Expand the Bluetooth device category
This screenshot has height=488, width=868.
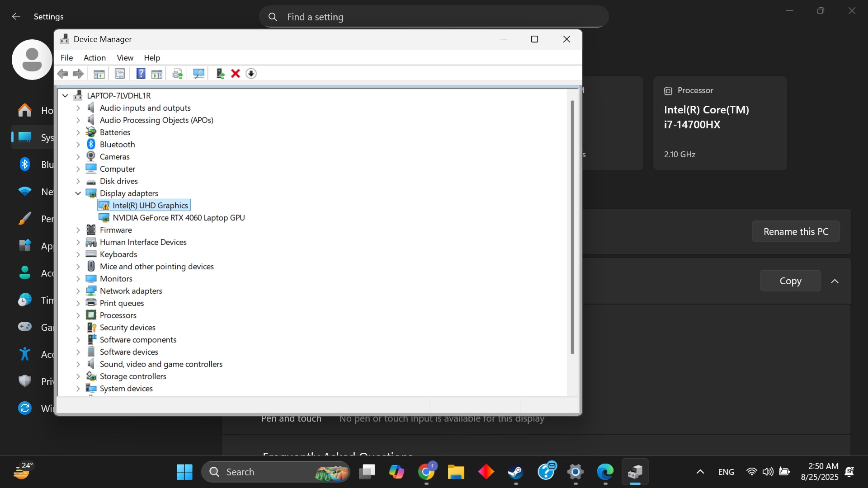click(78, 145)
